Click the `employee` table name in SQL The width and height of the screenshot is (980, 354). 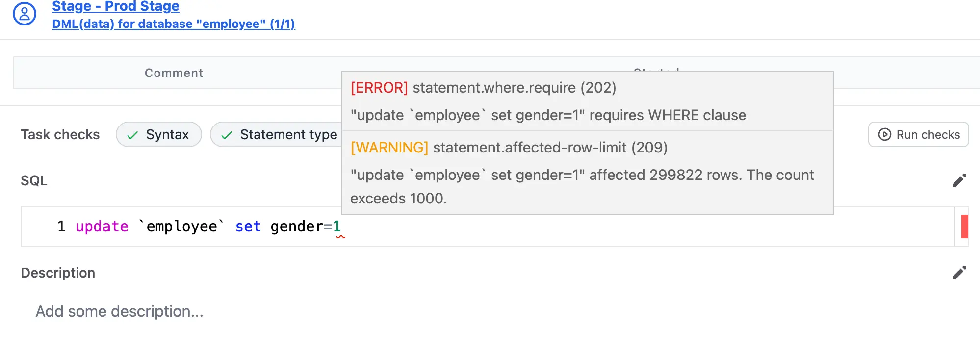click(x=181, y=227)
